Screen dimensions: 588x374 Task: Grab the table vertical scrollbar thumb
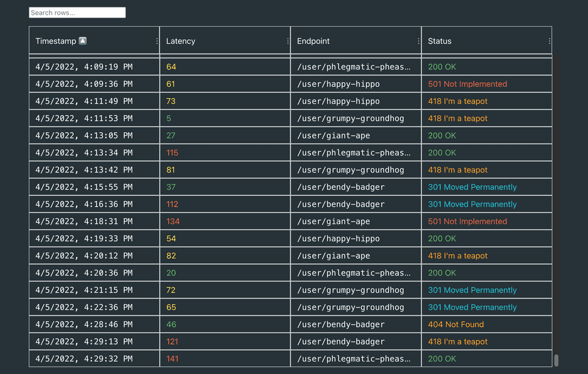pos(556,360)
